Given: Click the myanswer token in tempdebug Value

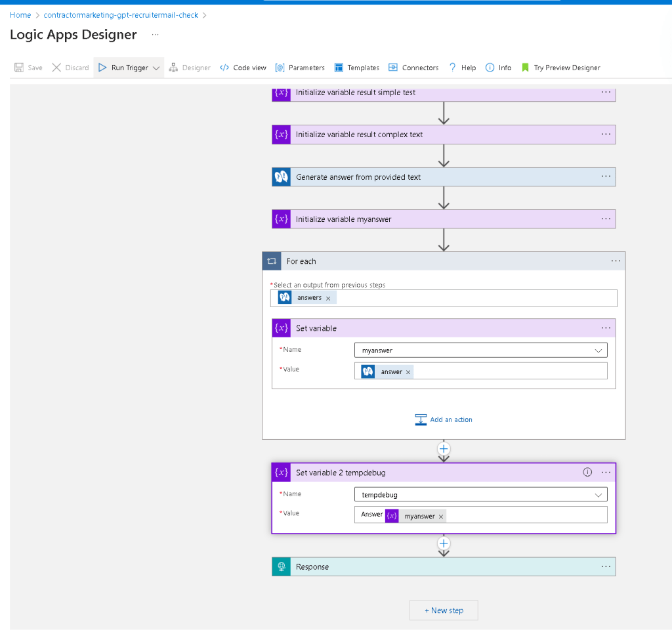Looking at the screenshot, I should (415, 516).
